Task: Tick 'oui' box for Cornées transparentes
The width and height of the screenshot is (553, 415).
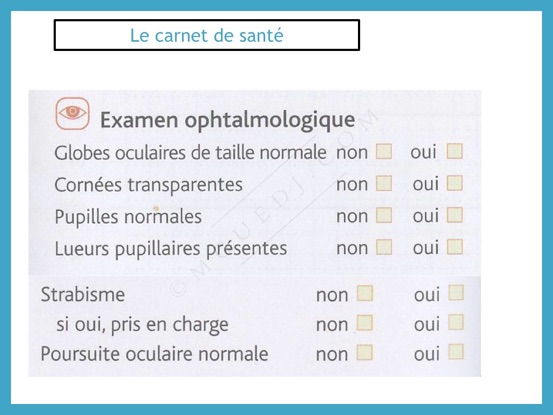Action: tap(455, 183)
